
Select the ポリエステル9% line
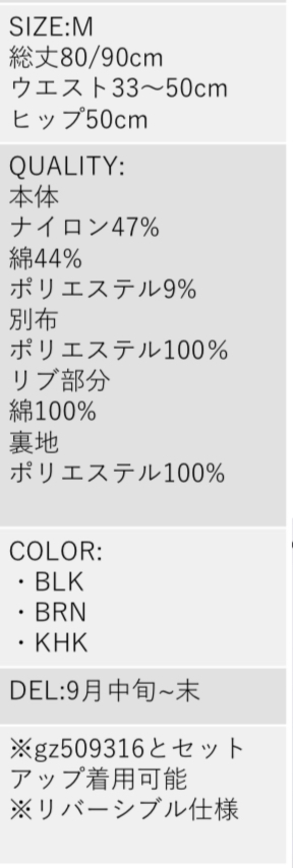pos(103,289)
